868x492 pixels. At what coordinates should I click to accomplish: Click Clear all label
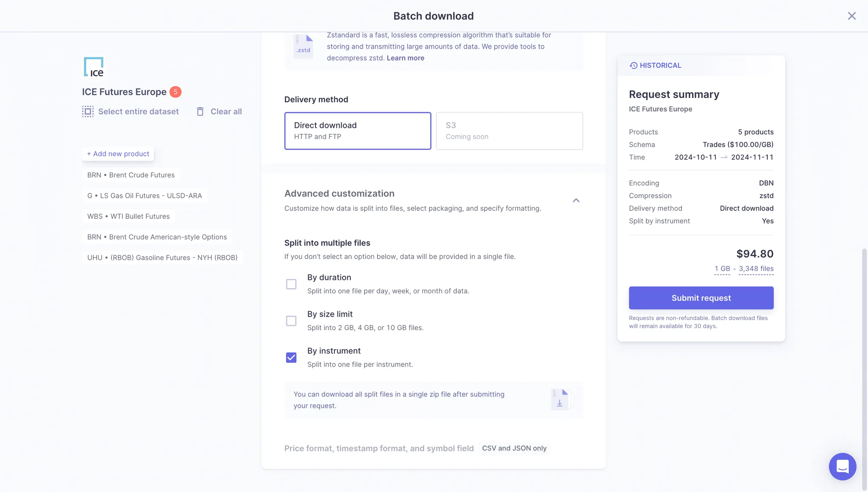[226, 111]
